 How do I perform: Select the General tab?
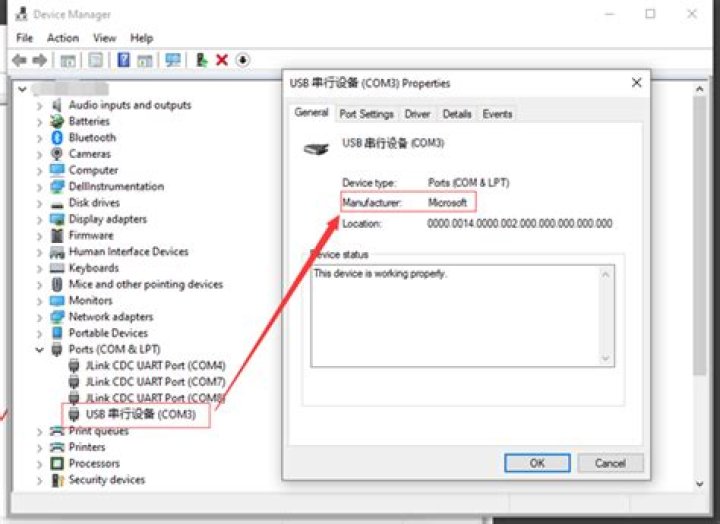(311, 113)
